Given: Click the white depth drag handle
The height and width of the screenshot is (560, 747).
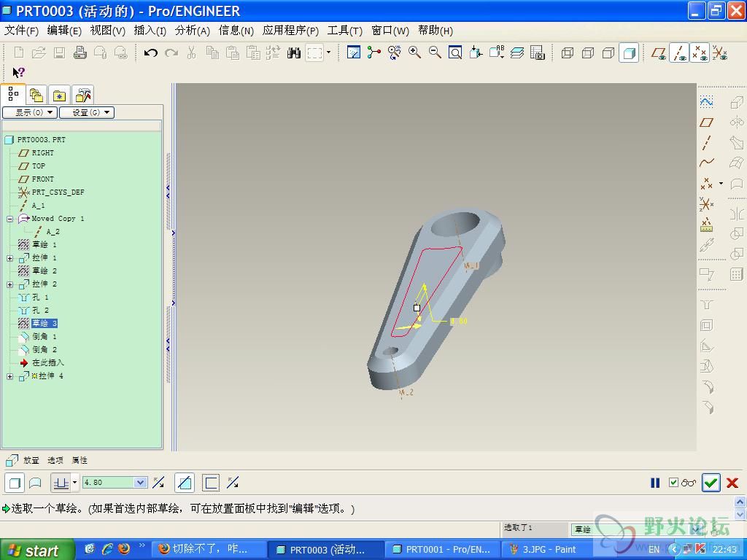Looking at the screenshot, I should [417, 308].
